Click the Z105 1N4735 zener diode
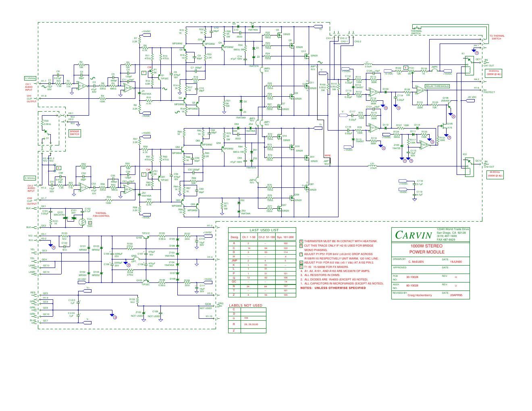This screenshot has width=532, height=411. click(x=401, y=146)
